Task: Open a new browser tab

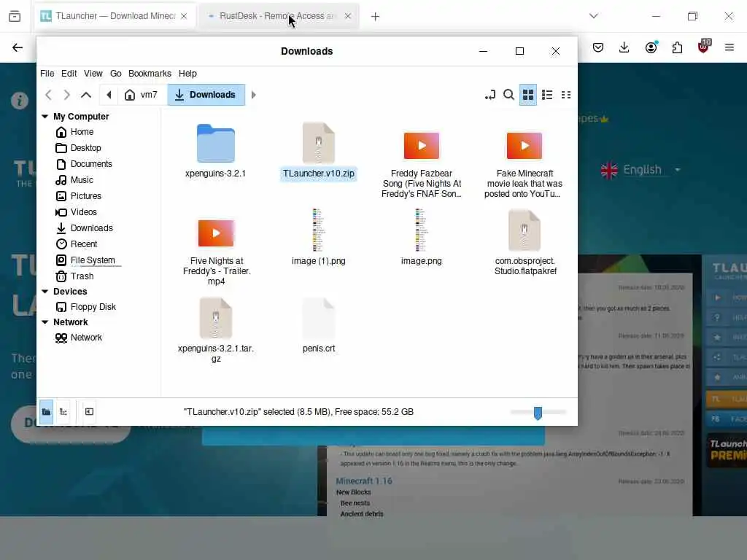Action: (x=376, y=17)
